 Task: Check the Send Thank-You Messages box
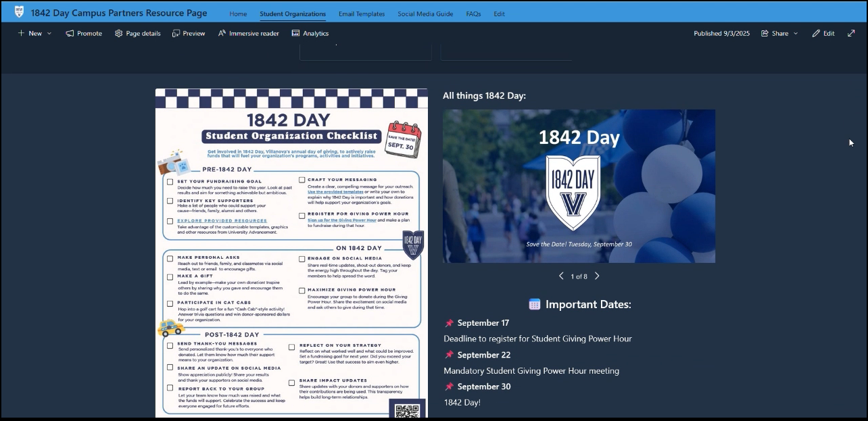click(170, 345)
